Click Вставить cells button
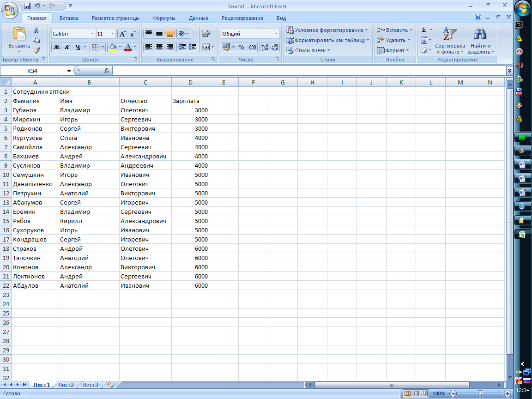Viewport: 532px width, 399px height. [395, 30]
